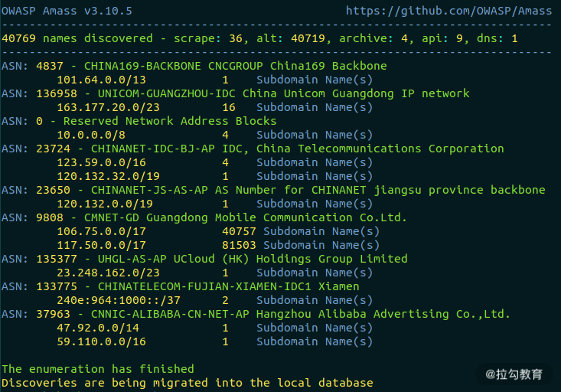Click the 47.92.0.0/14 network range
561x392 pixels.
[98, 328]
